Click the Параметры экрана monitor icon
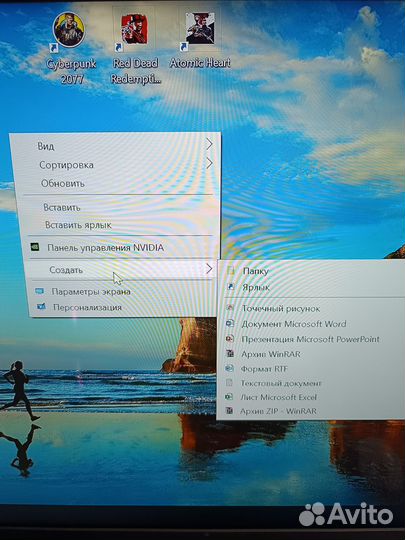405x540 pixels. tap(40, 291)
